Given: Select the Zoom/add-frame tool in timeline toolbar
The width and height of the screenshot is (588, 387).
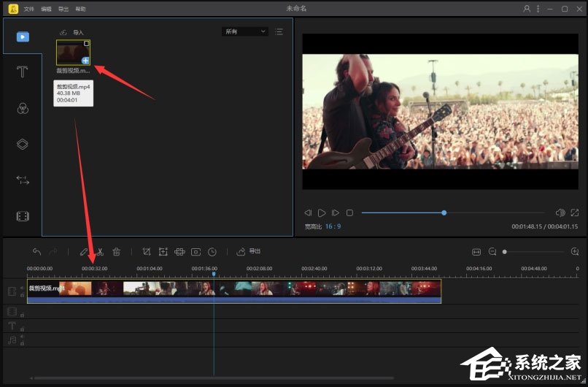Looking at the screenshot, I should coord(163,251).
